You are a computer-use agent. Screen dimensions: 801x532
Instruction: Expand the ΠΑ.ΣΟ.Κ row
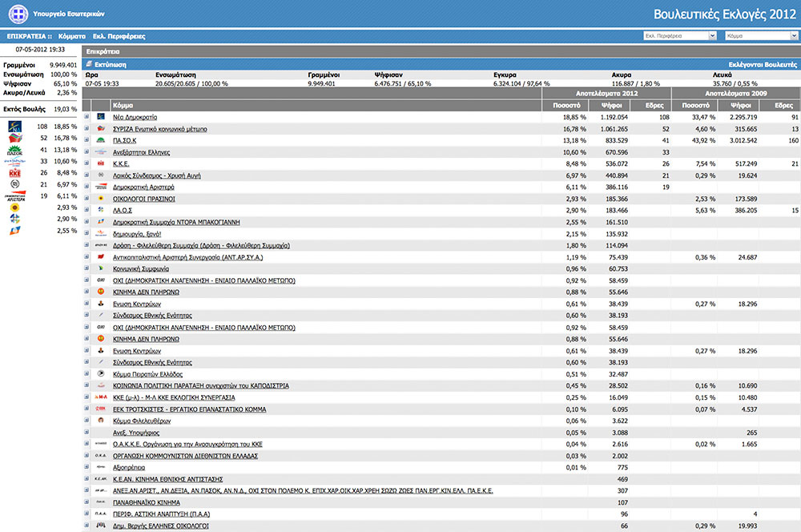(87, 140)
